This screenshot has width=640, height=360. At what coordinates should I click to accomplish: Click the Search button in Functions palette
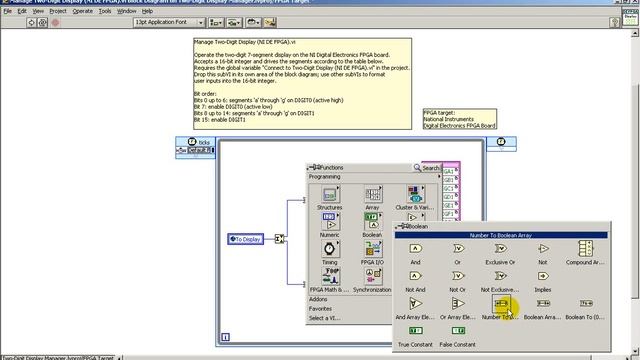point(427,168)
